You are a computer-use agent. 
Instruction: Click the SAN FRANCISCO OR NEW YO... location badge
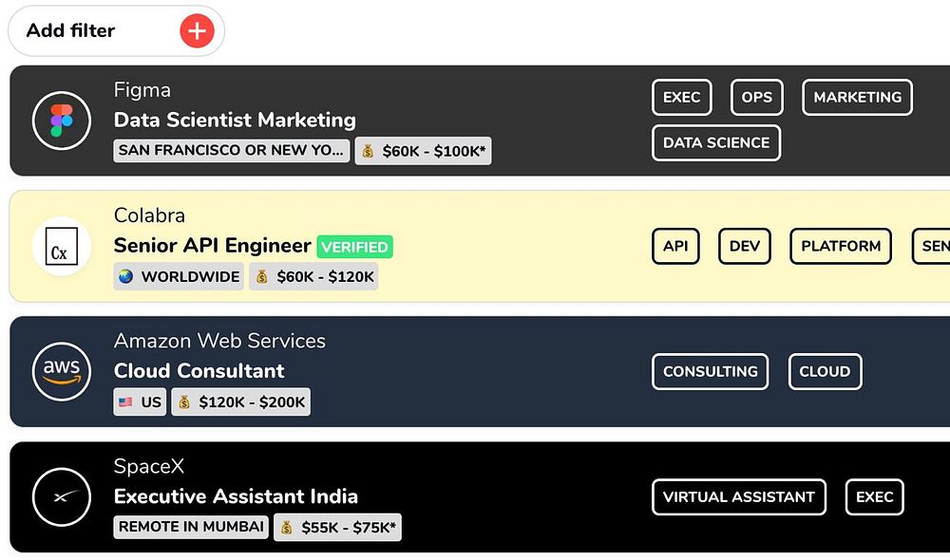click(x=232, y=151)
